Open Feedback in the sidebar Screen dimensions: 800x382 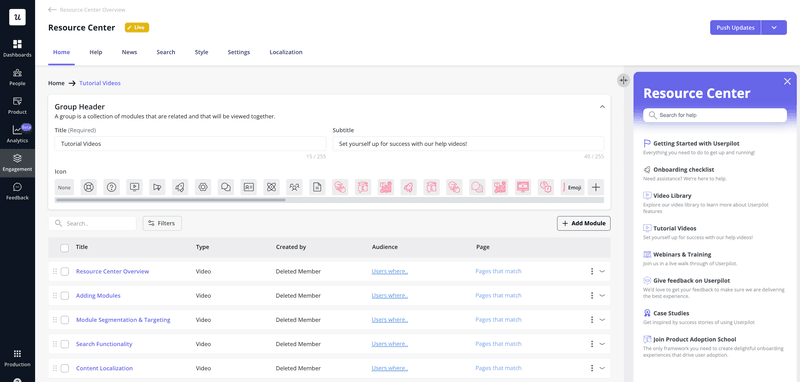(x=17, y=191)
